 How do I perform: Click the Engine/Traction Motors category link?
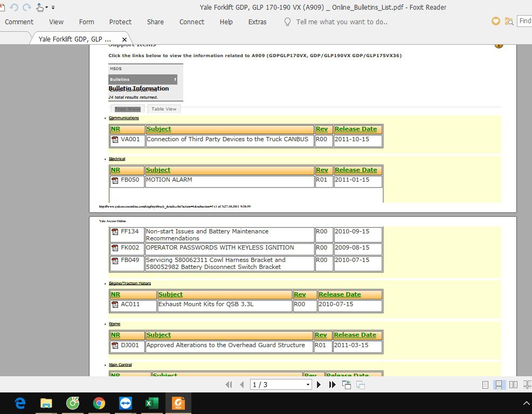point(130,284)
